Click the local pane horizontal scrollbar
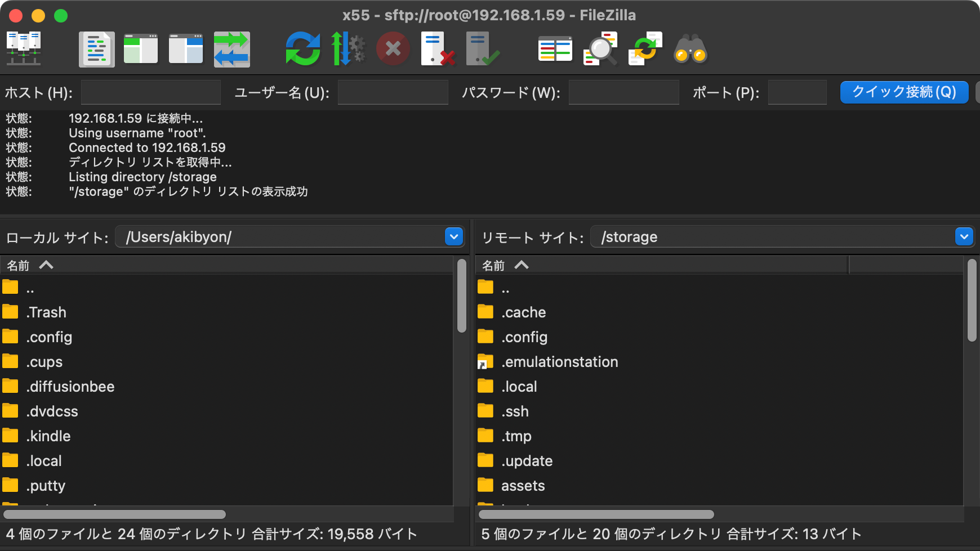 pyautogui.click(x=114, y=514)
